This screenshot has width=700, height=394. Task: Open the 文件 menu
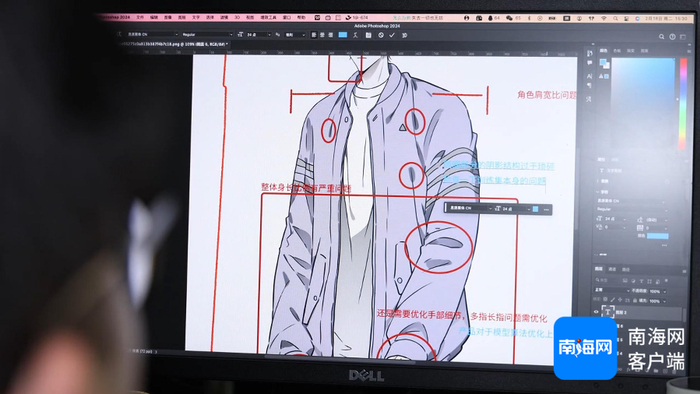[140, 17]
